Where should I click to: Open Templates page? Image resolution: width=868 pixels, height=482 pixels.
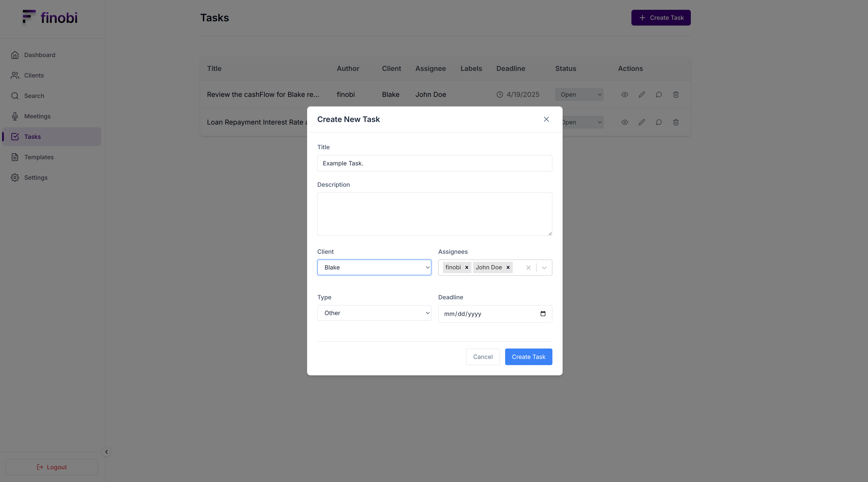pyautogui.click(x=52, y=157)
